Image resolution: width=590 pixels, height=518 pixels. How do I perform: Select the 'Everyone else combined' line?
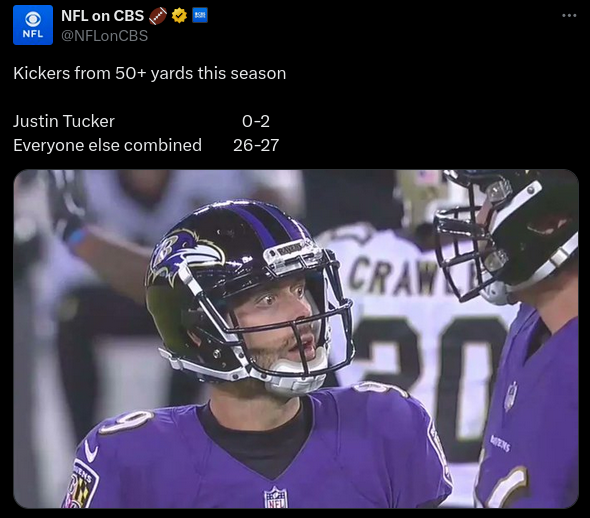point(108,145)
